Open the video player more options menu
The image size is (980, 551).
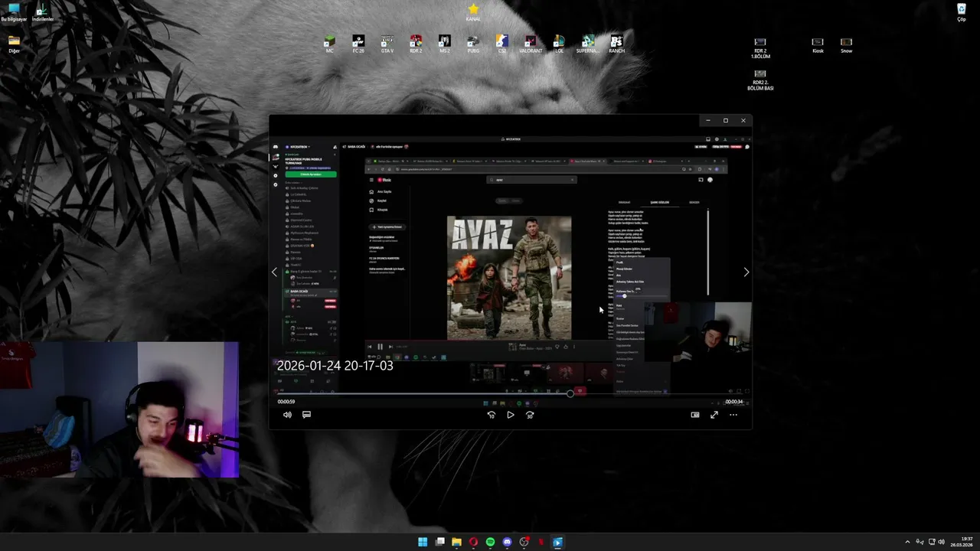point(733,415)
